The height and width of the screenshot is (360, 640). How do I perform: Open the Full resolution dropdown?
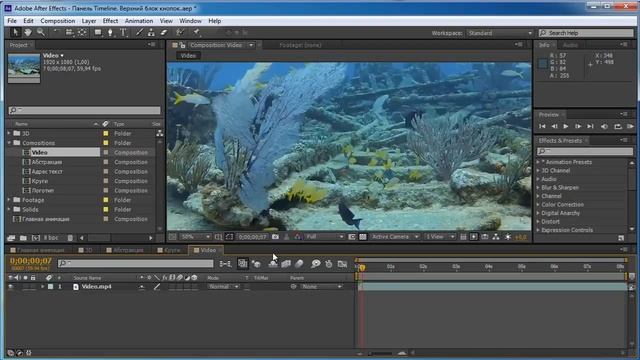(324, 237)
